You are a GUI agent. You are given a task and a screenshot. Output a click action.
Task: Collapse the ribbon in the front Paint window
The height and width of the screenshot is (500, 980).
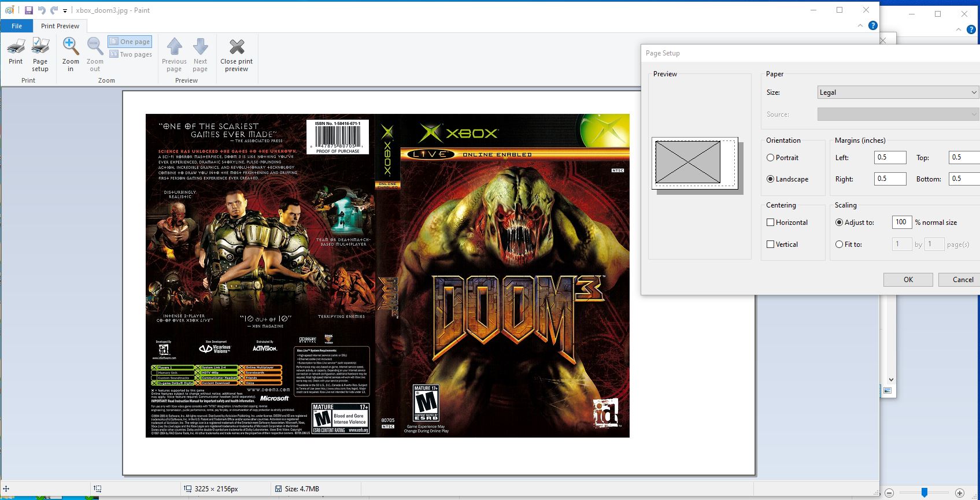point(860,25)
